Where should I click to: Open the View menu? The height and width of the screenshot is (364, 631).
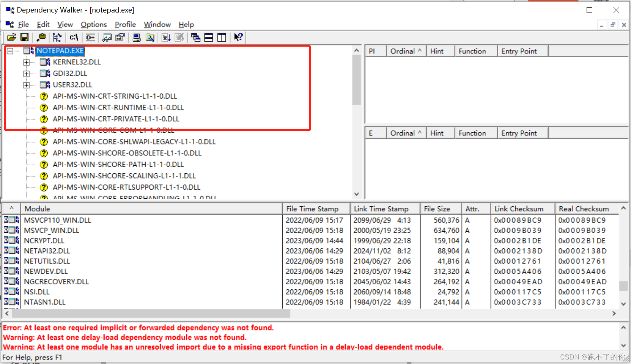65,24
